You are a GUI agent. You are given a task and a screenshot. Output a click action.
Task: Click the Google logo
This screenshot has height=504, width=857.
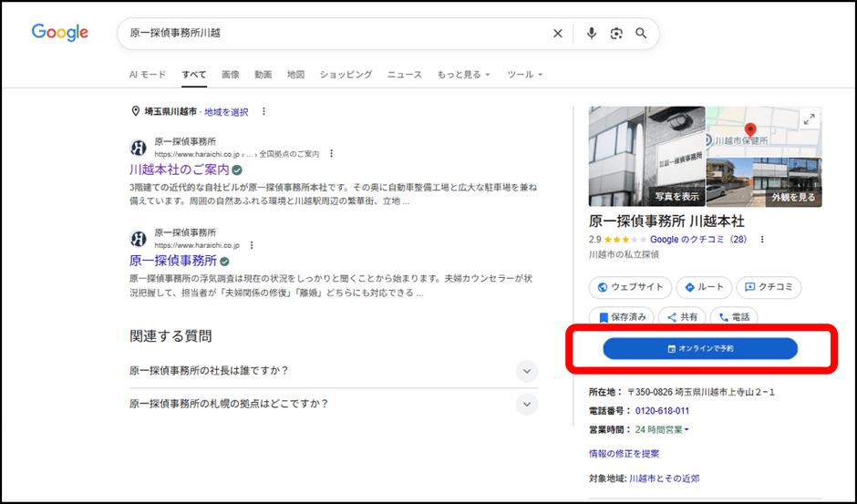tap(59, 33)
